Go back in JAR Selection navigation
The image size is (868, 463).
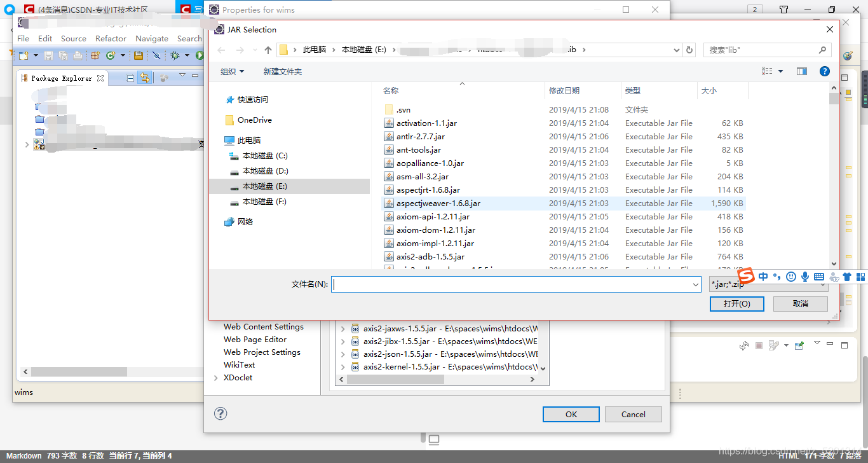pos(221,50)
